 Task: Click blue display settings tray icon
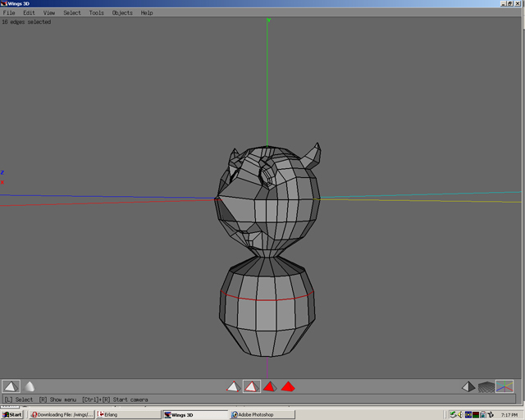coord(468,414)
